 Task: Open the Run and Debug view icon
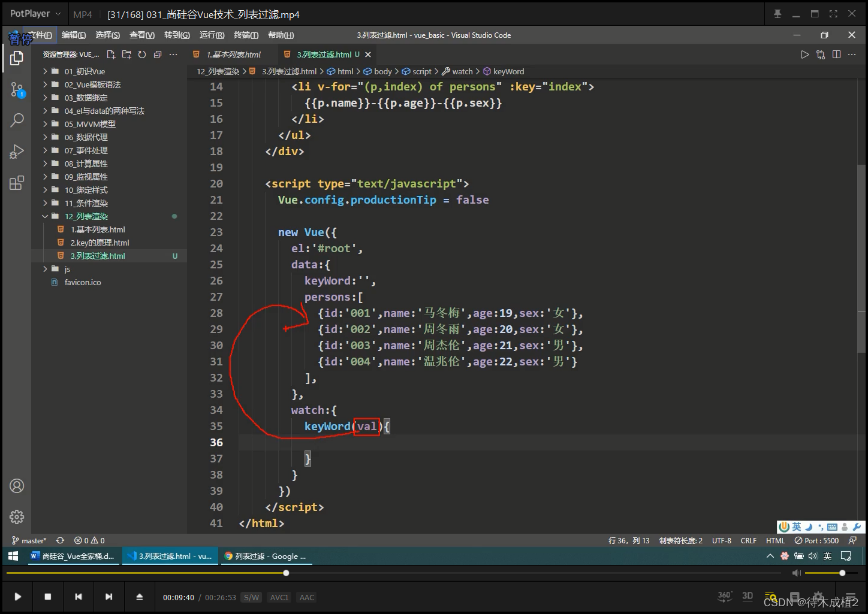[17, 152]
